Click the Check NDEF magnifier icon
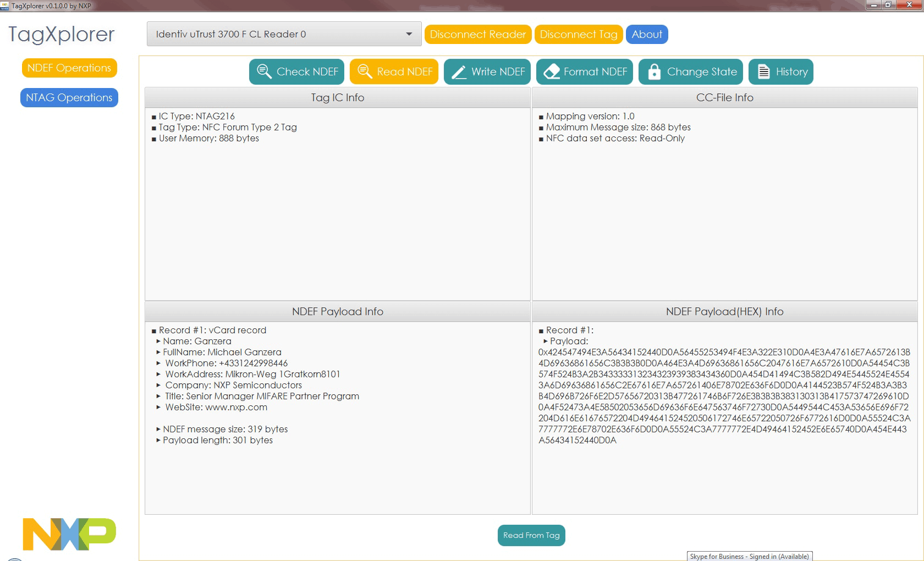 tap(264, 71)
